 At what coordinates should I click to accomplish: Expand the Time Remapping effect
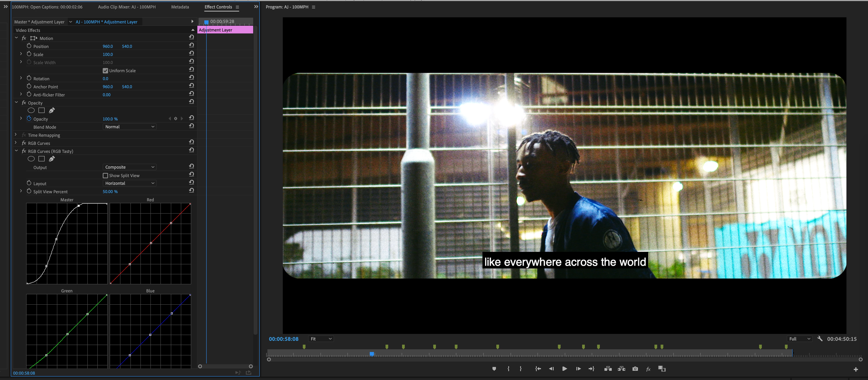(x=16, y=135)
